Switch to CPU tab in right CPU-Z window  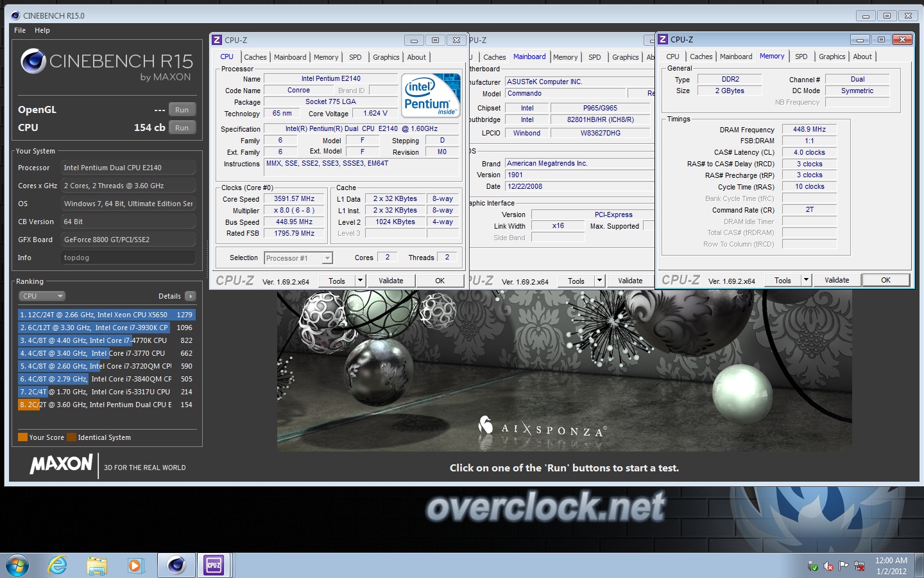point(672,57)
